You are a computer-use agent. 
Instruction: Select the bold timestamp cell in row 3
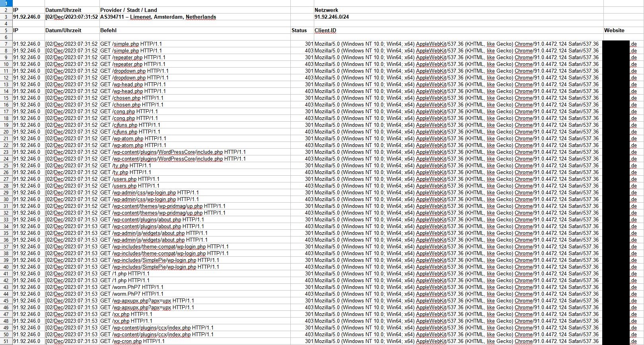[x=72, y=17]
